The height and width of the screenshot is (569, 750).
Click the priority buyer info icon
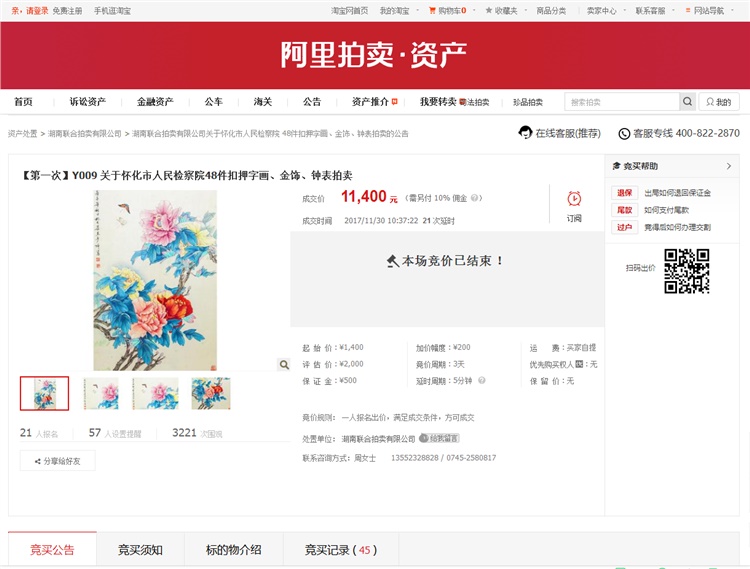coord(579,364)
